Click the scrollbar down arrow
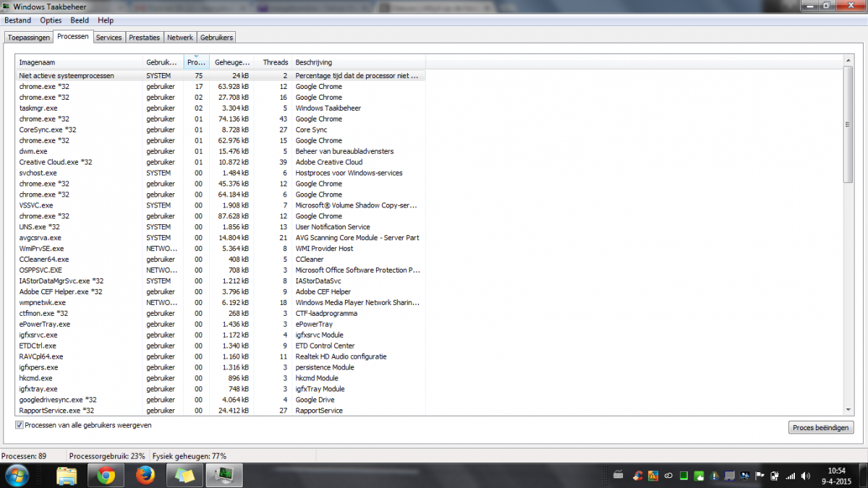Image resolution: width=868 pixels, height=488 pixels. [x=848, y=410]
